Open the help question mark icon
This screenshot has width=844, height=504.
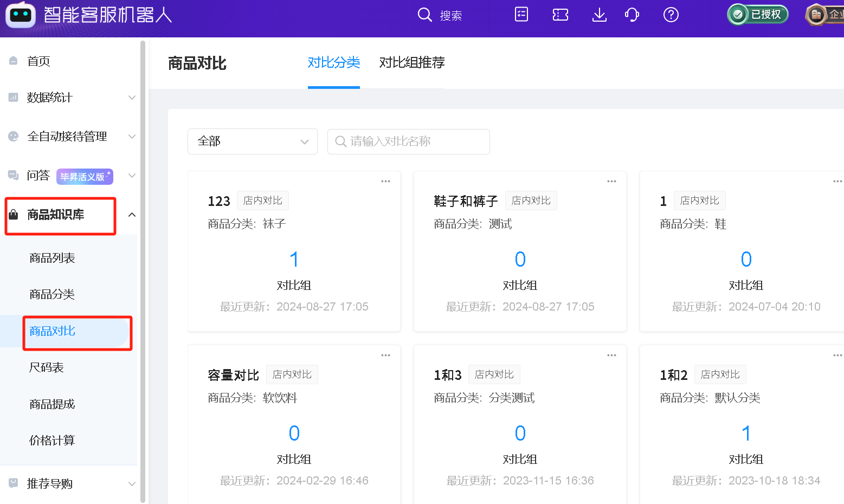point(671,15)
